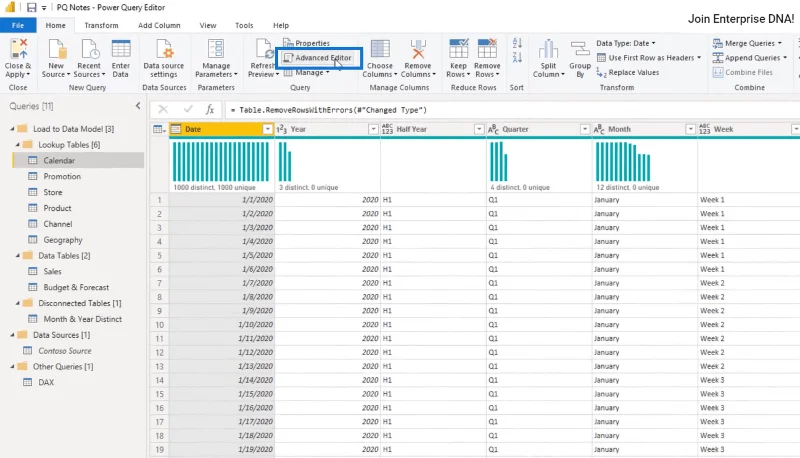Open the File tab
This screenshot has height=458, width=800.
pyautogui.click(x=18, y=26)
